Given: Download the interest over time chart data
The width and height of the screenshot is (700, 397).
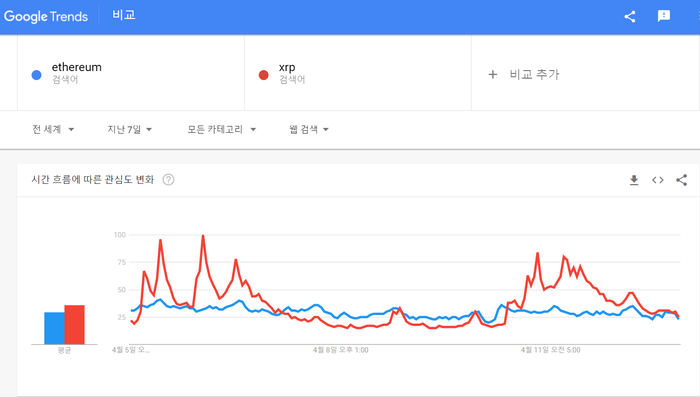Looking at the screenshot, I should [634, 180].
